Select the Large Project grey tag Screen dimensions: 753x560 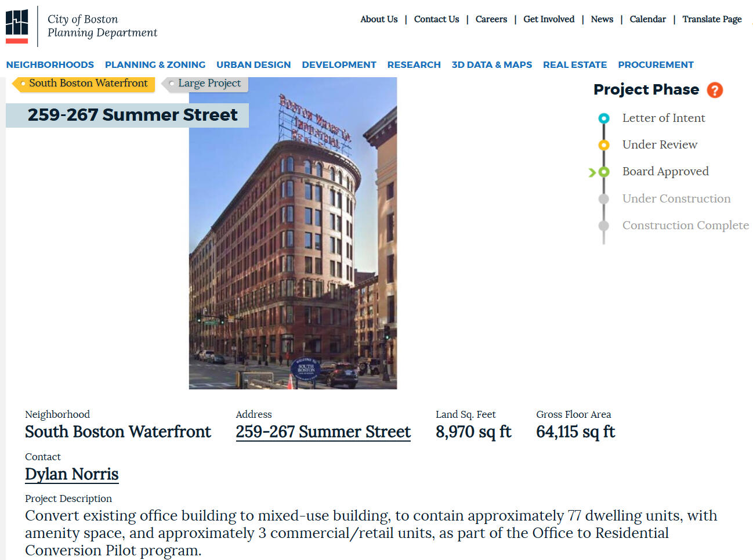point(206,84)
